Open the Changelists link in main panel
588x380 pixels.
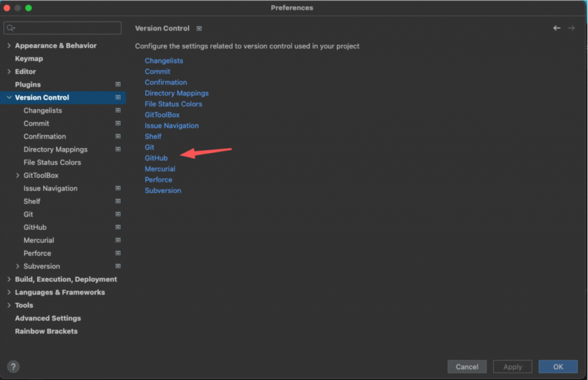coord(164,61)
